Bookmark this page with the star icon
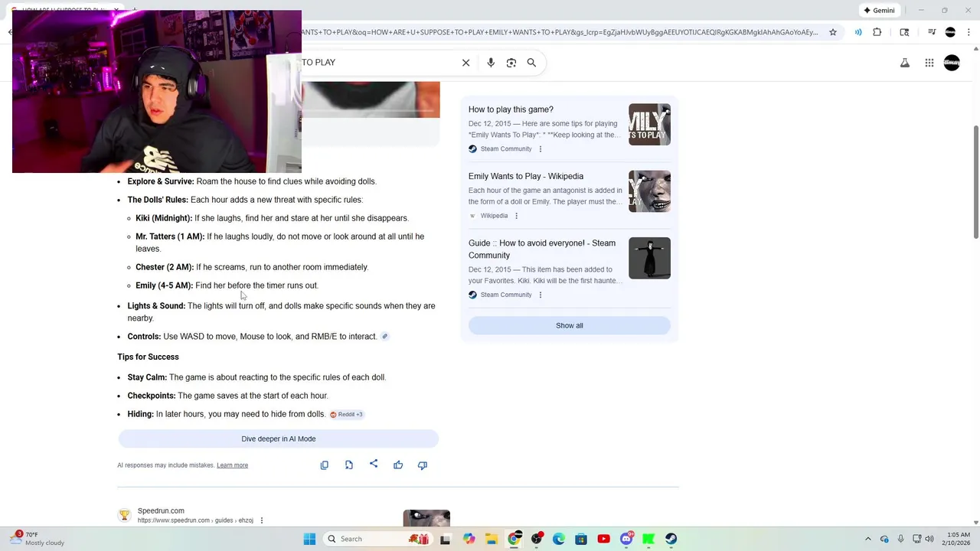 pos(833,32)
